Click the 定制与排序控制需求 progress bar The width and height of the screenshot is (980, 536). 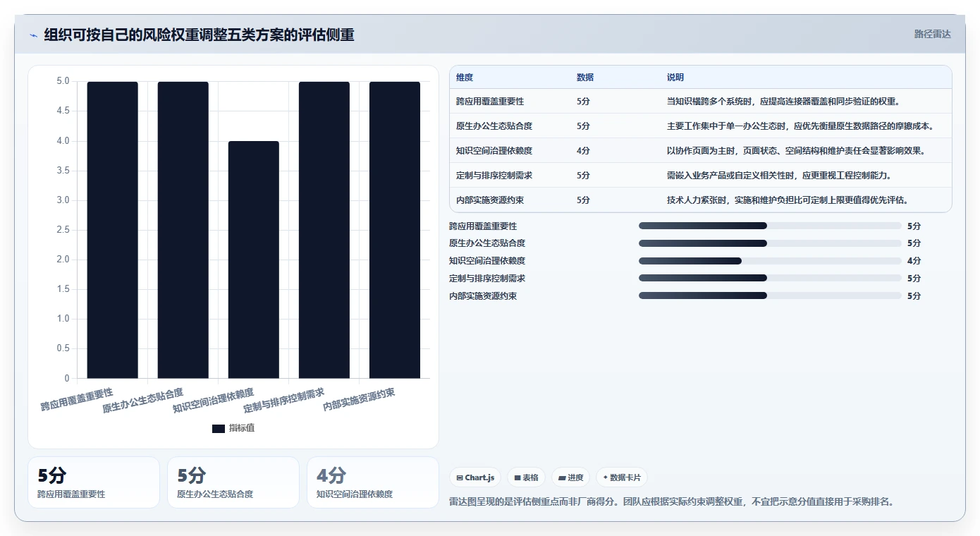770,279
